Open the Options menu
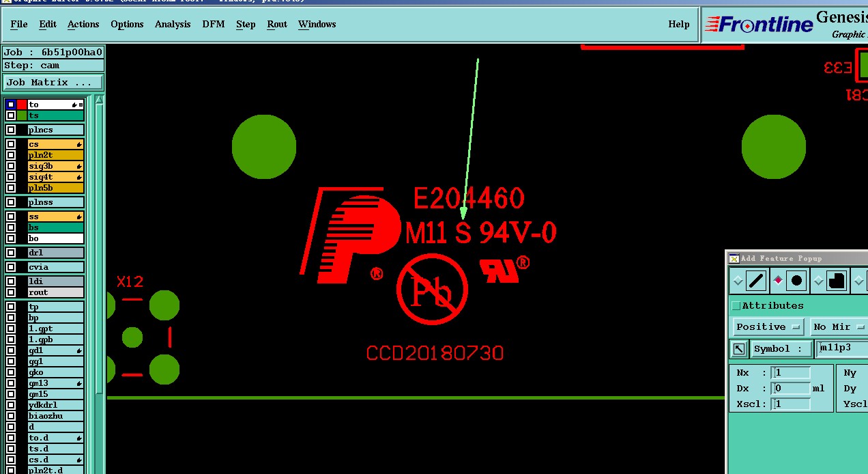The width and height of the screenshot is (868, 474). coord(127,24)
